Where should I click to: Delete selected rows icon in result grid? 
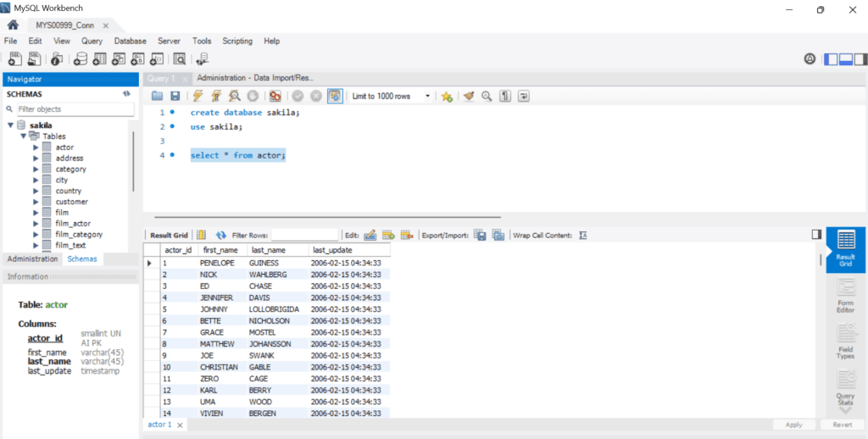407,236
